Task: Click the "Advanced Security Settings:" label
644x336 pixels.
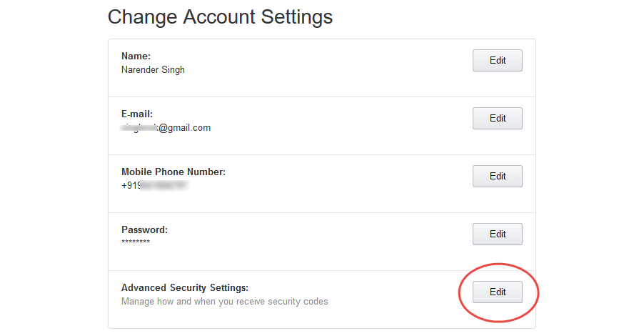Action: [184, 287]
